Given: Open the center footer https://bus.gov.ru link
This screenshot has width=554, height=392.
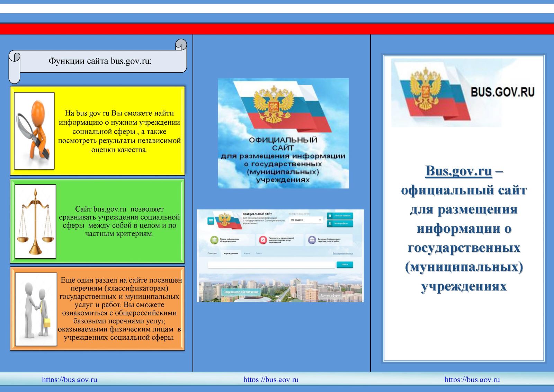Looking at the screenshot, I should 271,380.
